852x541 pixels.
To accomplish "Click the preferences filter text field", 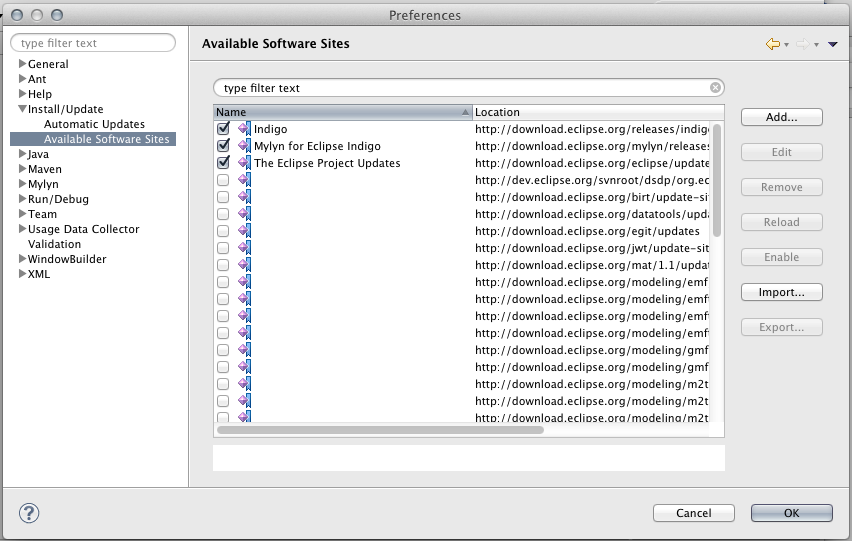I will coord(95,43).
